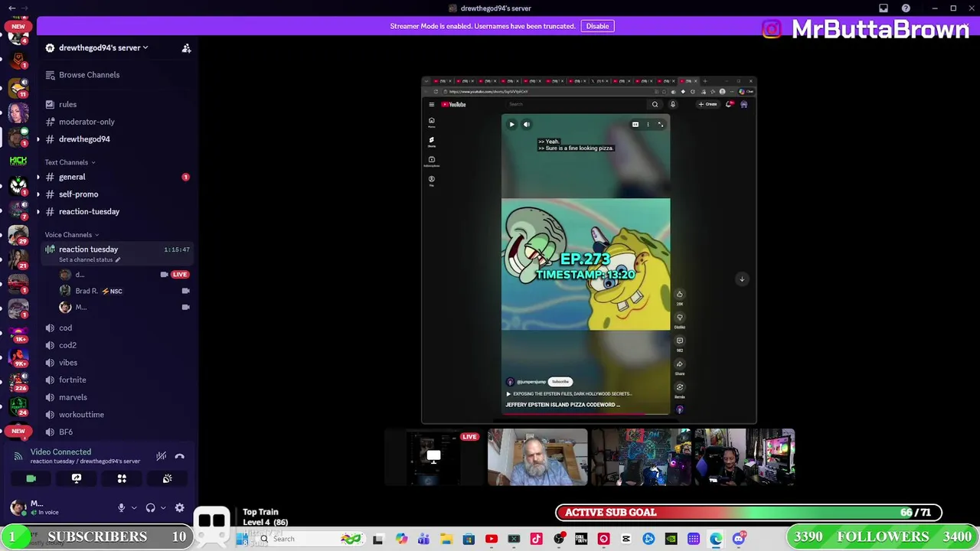Viewport: 980px width, 551px height.
Task: Join the BF6 voice channel
Action: tap(66, 432)
